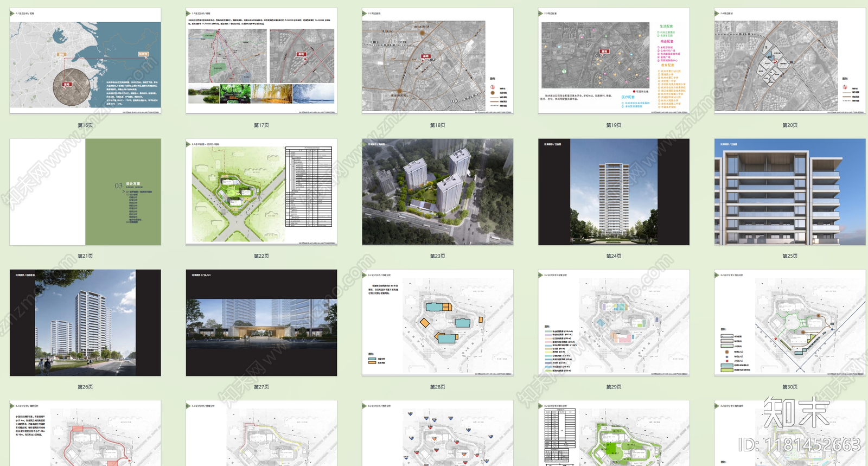Open the page 21 green chapter cover thumbnail

point(85,191)
